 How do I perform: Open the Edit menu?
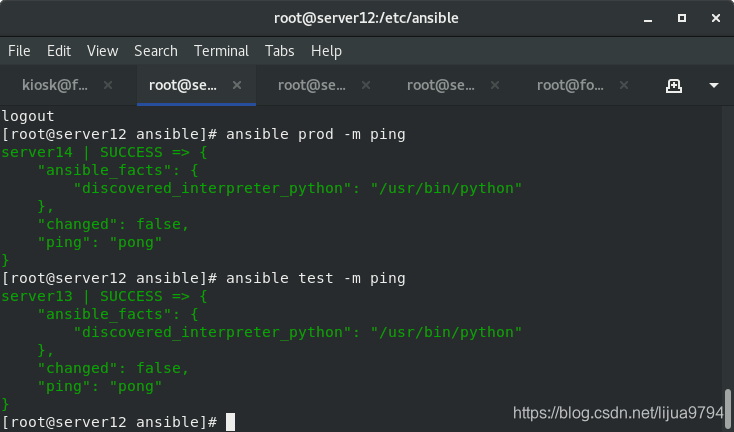pos(59,51)
